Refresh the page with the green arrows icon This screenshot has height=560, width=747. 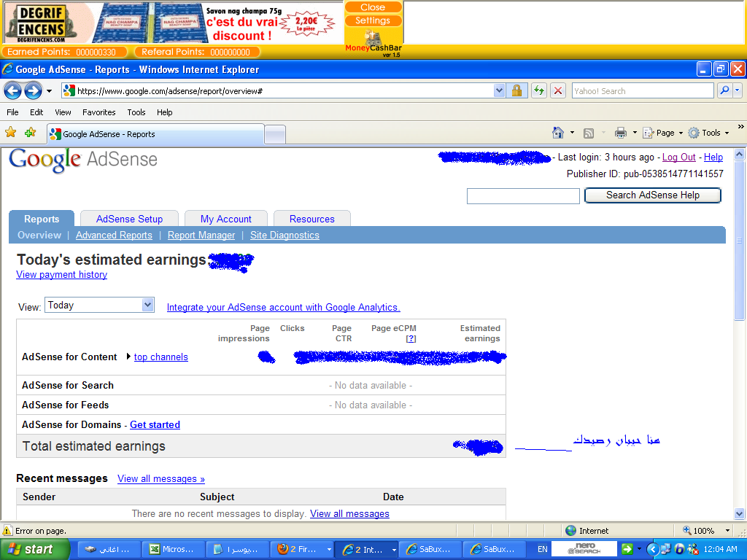[x=539, y=90]
